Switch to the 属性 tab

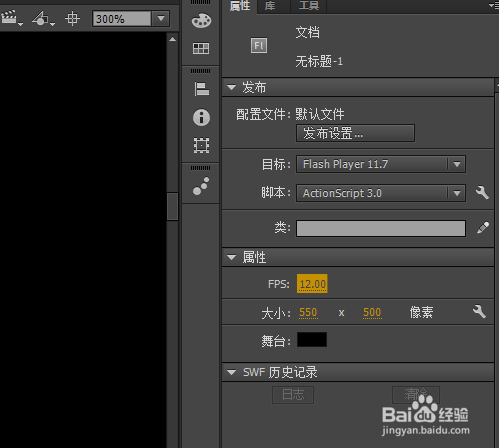[x=240, y=6]
